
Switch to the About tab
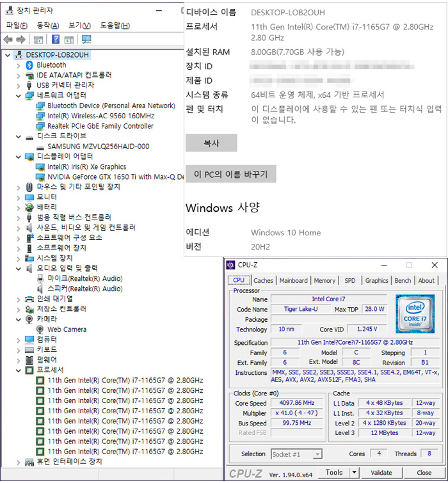click(426, 280)
